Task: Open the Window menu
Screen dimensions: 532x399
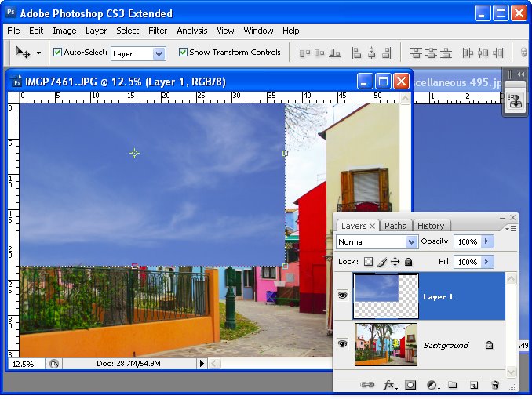Action: (258, 31)
